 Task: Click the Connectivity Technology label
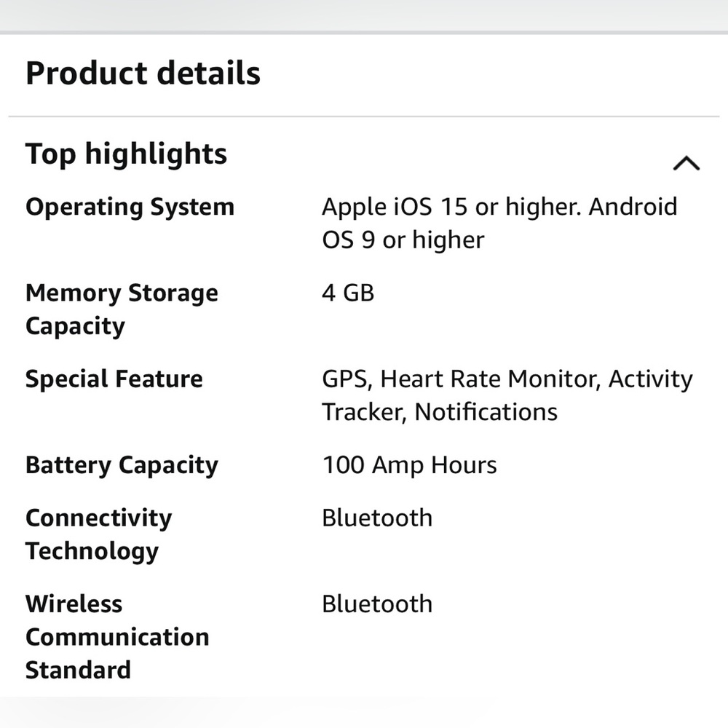click(98, 534)
